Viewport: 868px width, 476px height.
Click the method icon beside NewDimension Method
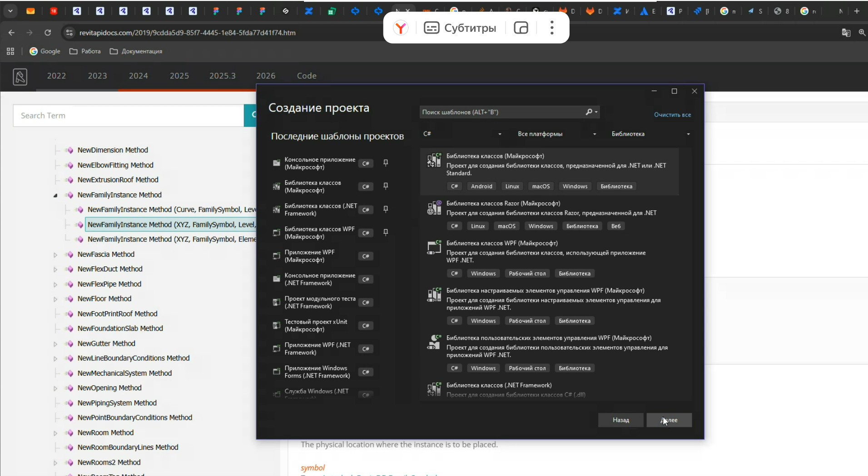[x=69, y=150]
